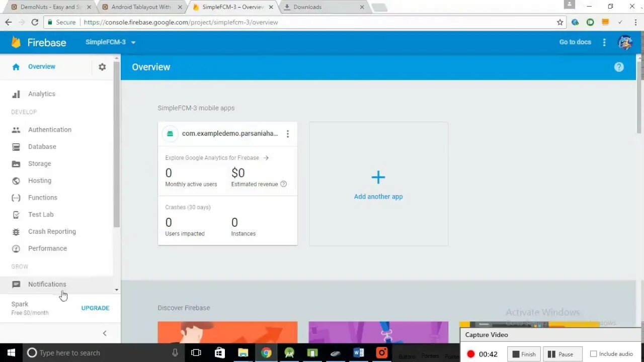Click the UPGRADE plan button
This screenshot has width=644, height=362.
[95, 308]
